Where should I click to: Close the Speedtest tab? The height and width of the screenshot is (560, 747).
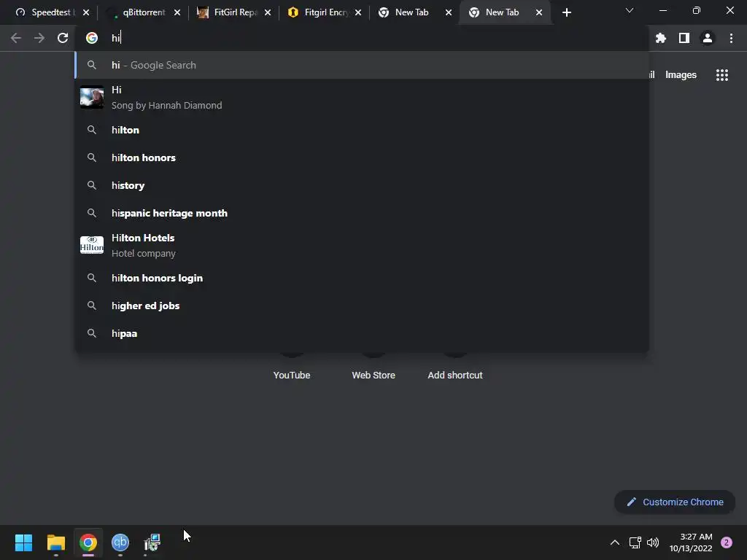pyautogui.click(x=86, y=12)
